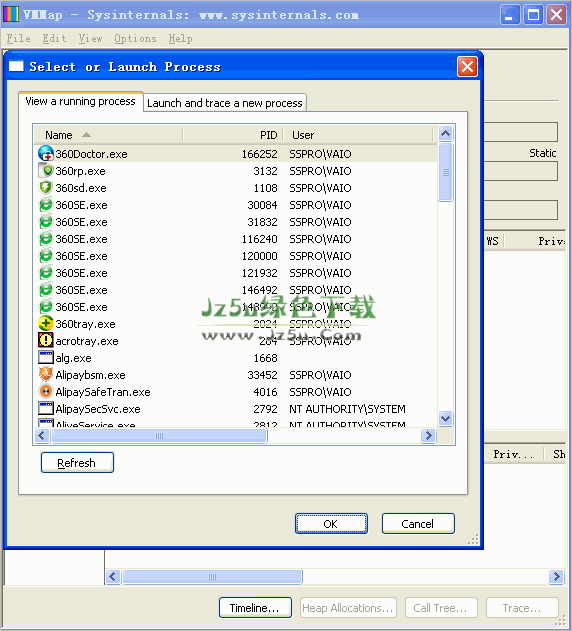Open the Timeline... button
This screenshot has height=631, width=572.
tap(255, 608)
